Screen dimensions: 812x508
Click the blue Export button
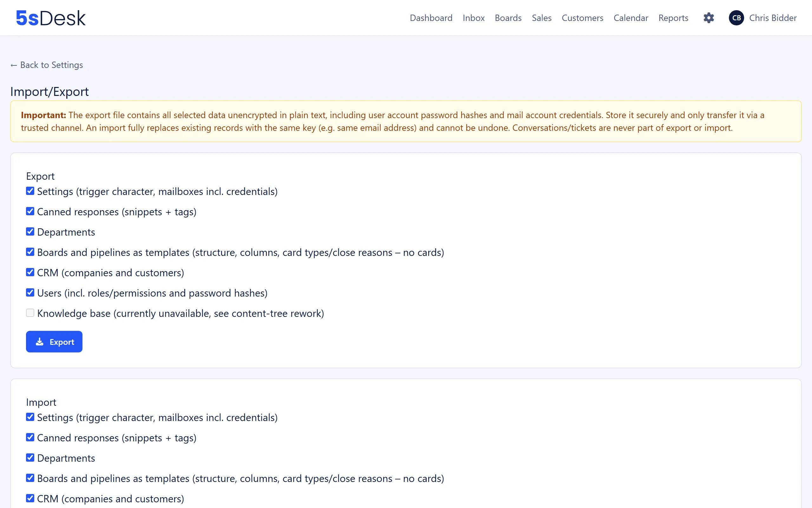54,342
